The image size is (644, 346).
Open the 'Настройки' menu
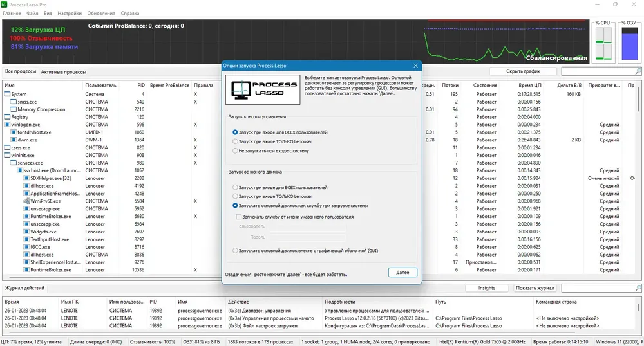[70, 13]
